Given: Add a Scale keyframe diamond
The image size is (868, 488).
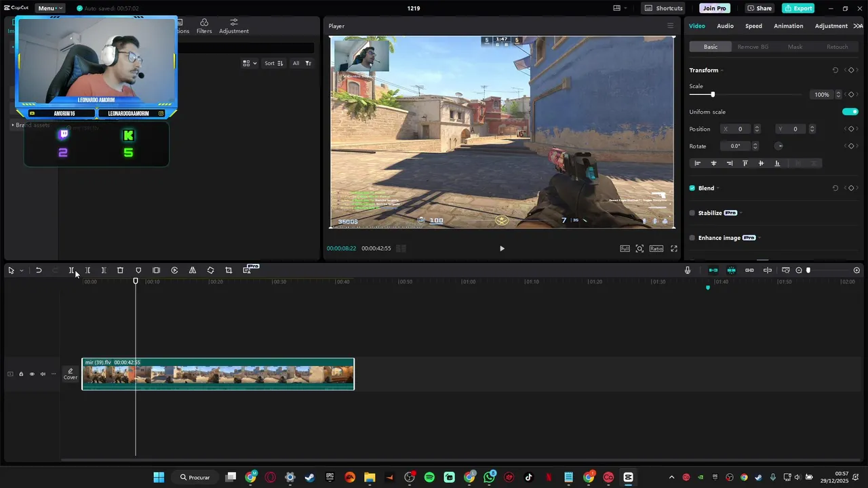Looking at the screenshot, I should point(851,95).
